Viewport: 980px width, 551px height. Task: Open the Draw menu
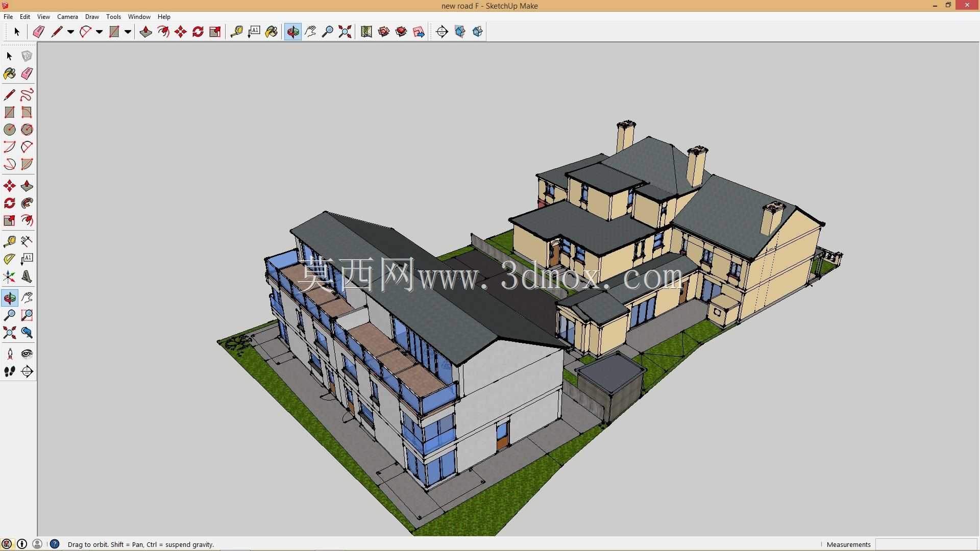tap(92, 17)
